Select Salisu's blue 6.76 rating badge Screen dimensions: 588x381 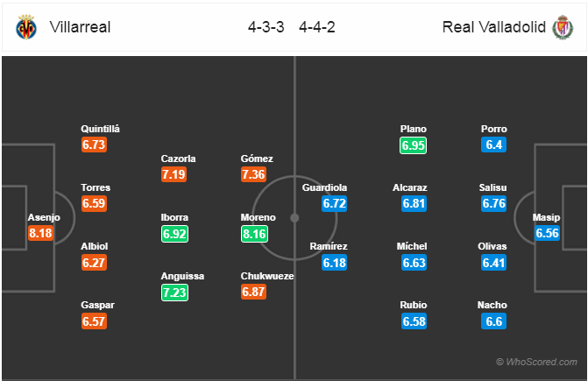tap(494, 203)
